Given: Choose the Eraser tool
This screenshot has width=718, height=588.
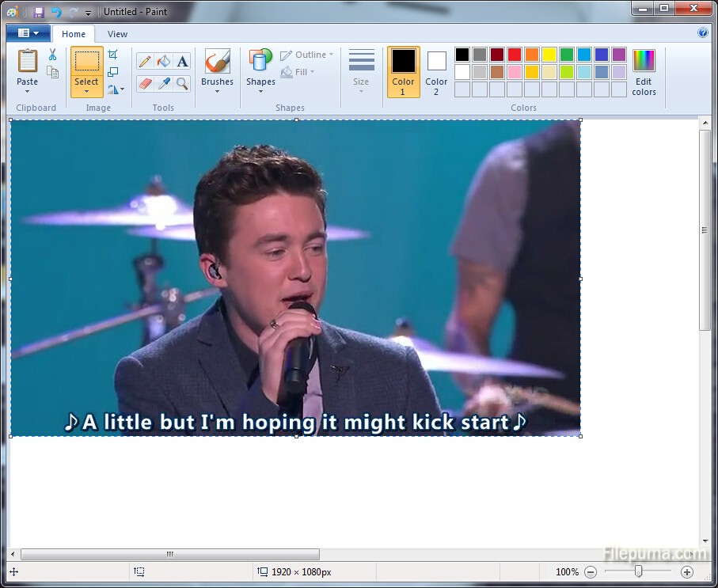Looking at the screenshot, I should [145, 83].
